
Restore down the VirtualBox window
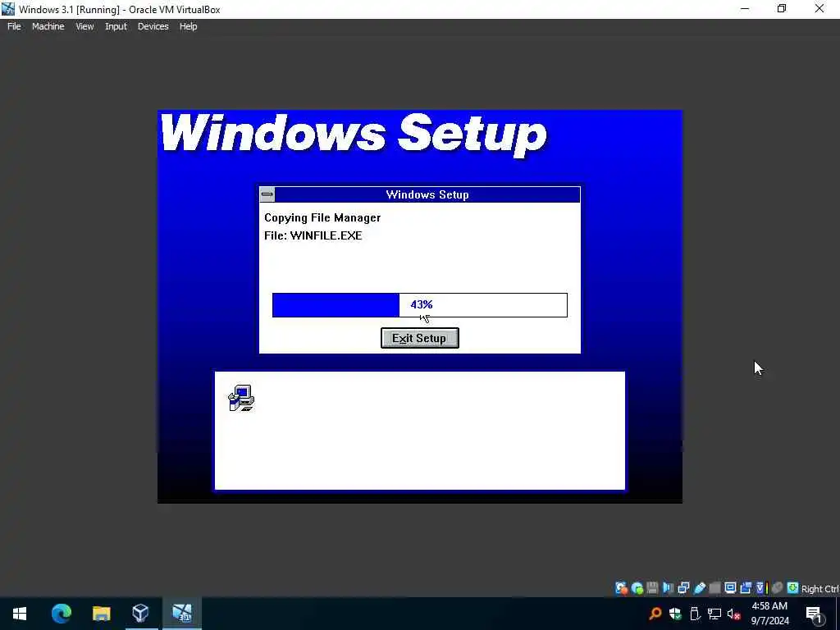[782, 9]
